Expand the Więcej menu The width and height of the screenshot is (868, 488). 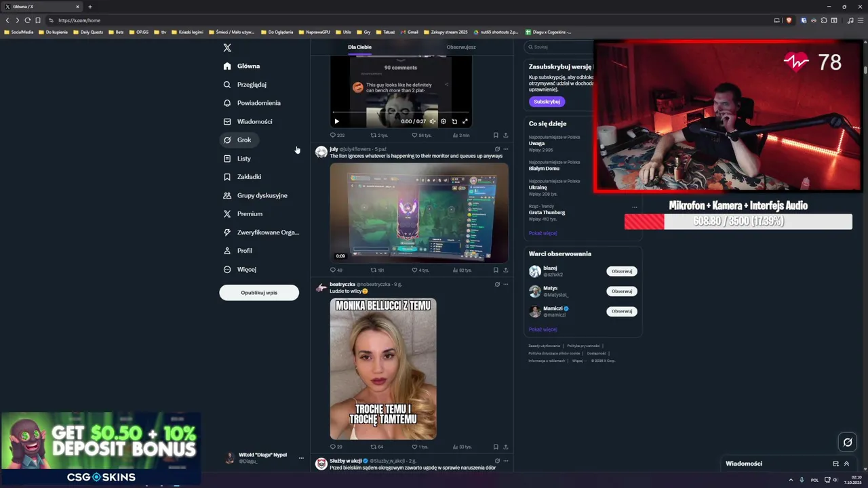(x=240, y=269)
